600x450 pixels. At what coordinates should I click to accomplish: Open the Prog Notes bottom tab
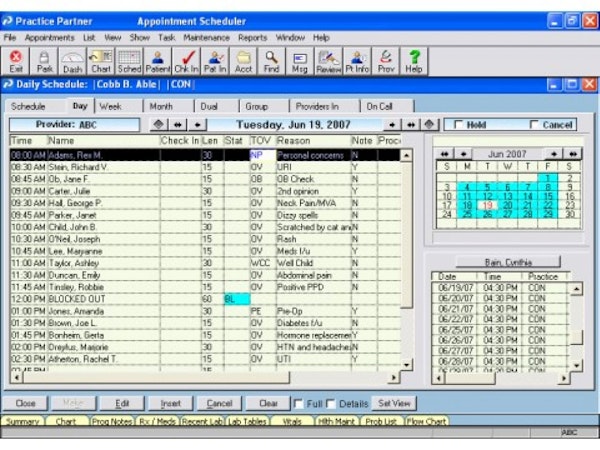[112, 421]
